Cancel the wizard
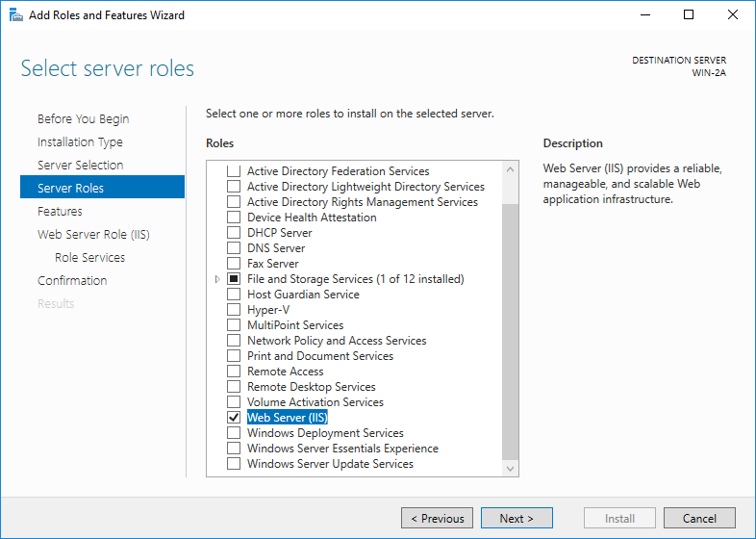 click(699, 519)
